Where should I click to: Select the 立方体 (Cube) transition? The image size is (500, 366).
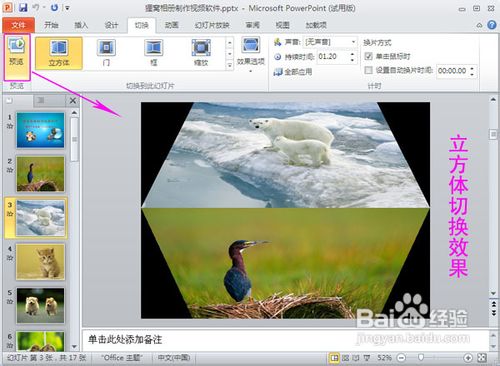[x=59, y=53]
